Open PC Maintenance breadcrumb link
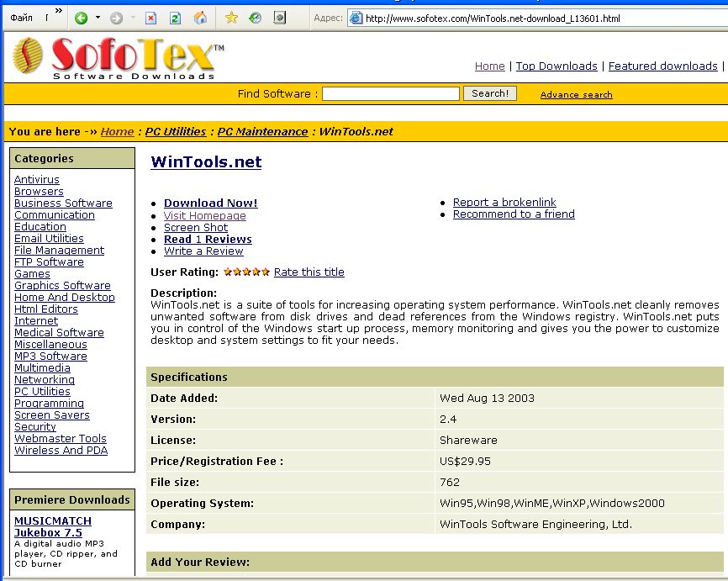This screenshot has width=728, height=581. (x=262, y=132)
